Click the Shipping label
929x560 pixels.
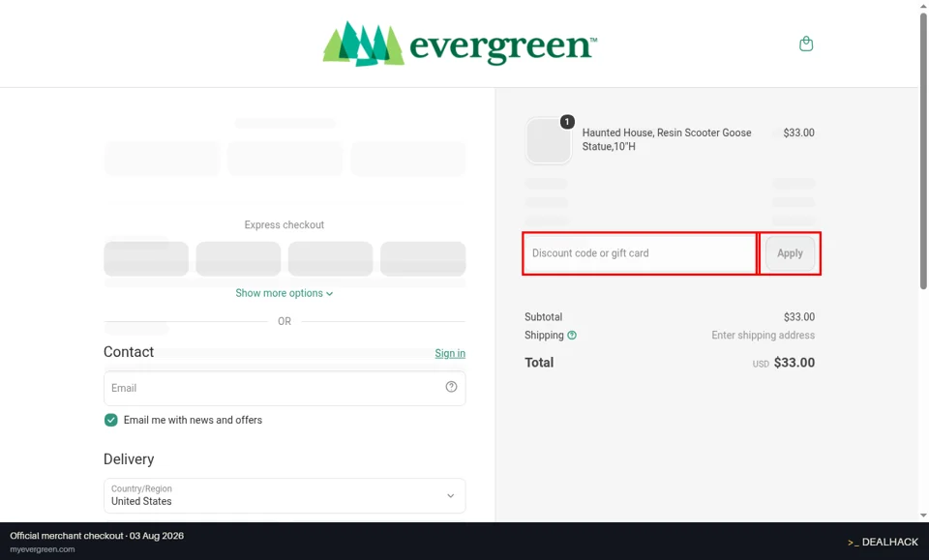tap(544, 335)
